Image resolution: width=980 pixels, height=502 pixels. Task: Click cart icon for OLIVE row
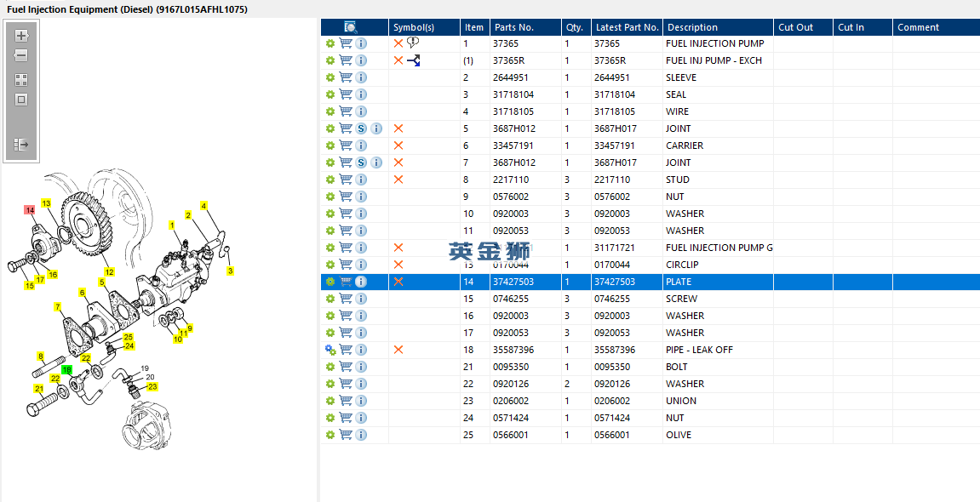click(346, 435)
